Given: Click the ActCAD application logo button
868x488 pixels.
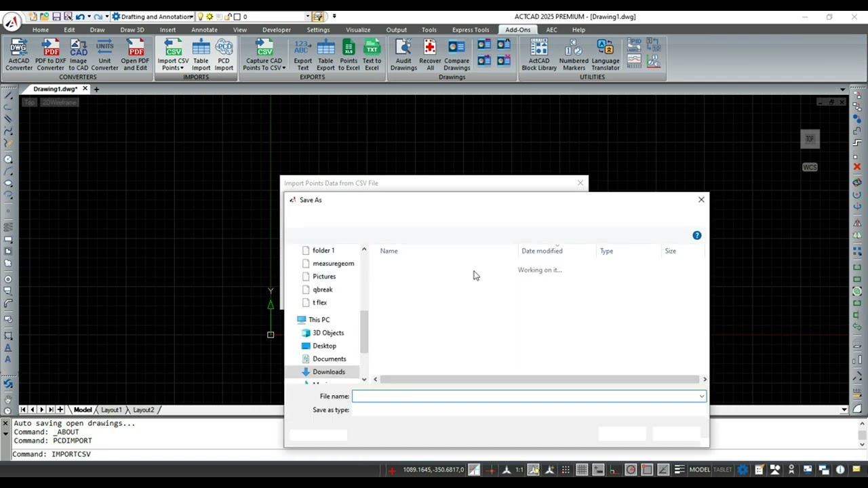Looking at the screenshot, I should pyautogui.click(x=12, y=22).
